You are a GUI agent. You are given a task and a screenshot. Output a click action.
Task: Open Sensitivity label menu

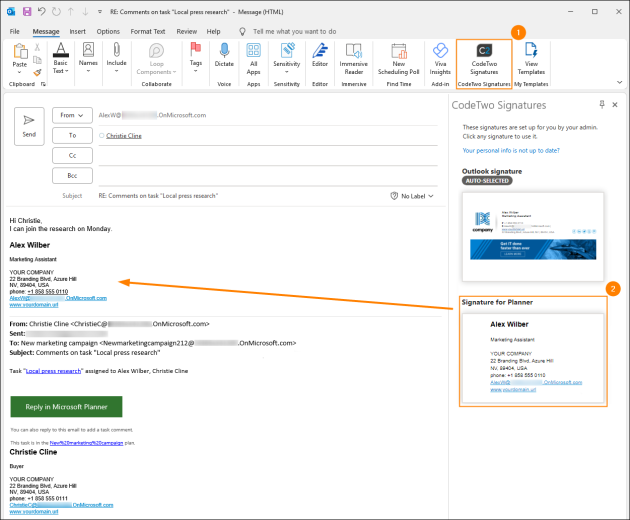(x=286, y=58)
